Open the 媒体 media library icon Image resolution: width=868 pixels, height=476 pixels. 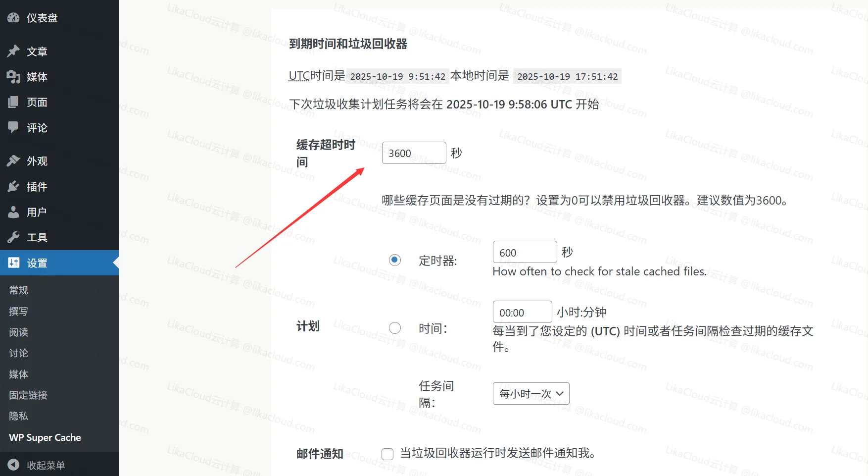pyautogui.click(x=13, y=77)
